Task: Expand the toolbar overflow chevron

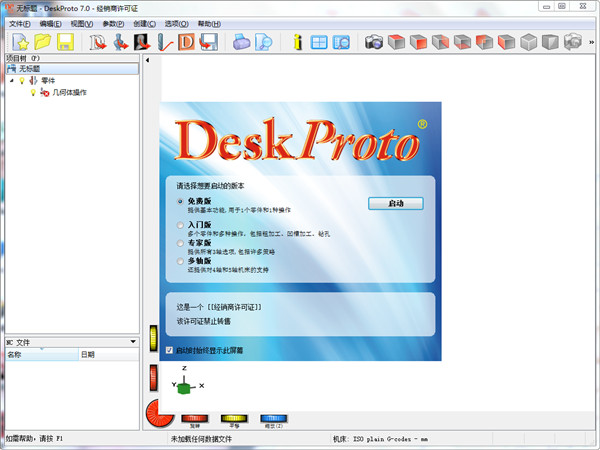Action: 592,42
